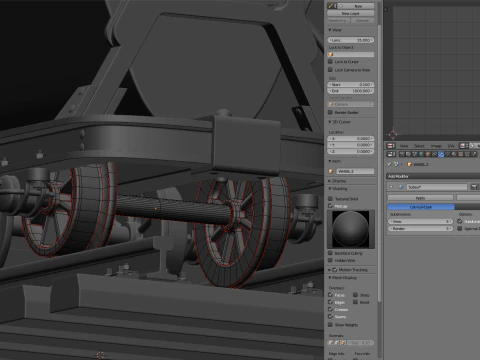Screen dimensions: 480x360
Task: Click the Lens value field
Action: click(351, 40)
